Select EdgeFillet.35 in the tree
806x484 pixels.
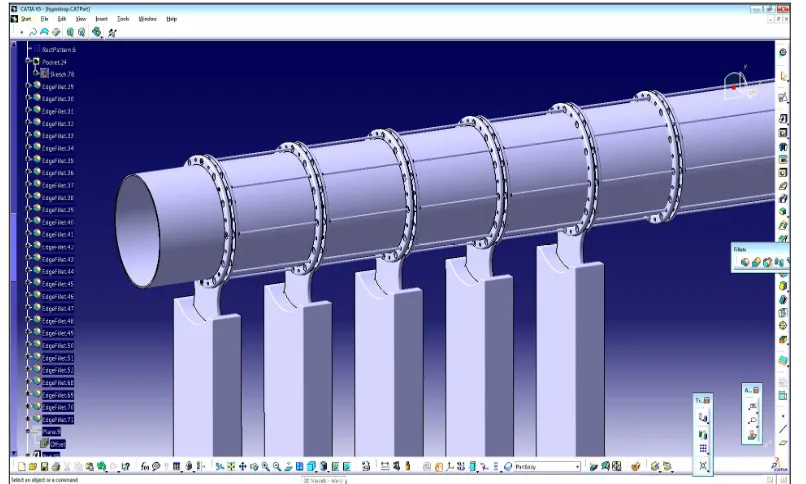click(x=58, y=160)
